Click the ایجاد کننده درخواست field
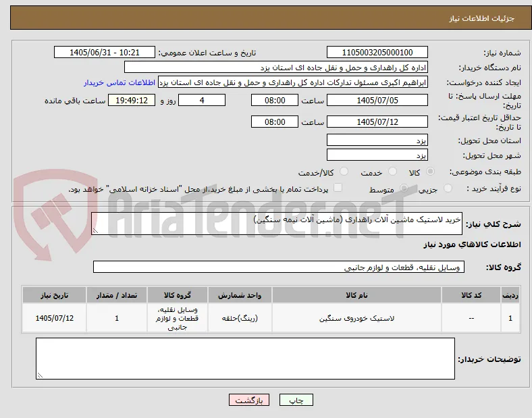 [x=293, y=82]
